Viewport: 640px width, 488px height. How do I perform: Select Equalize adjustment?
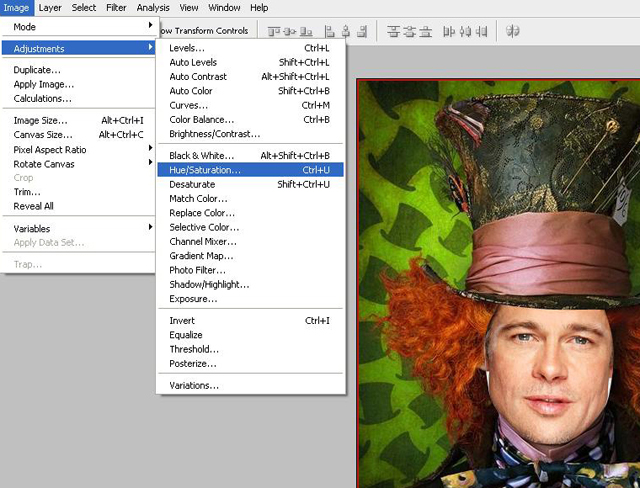[251, 335]
